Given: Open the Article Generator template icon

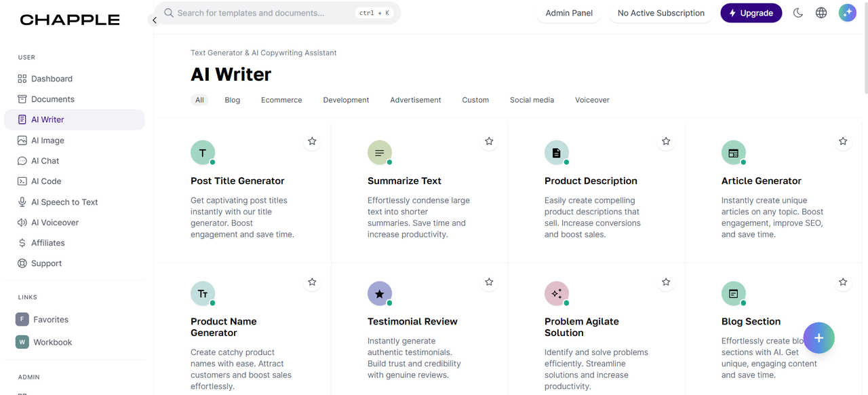Looking at the screenshot, I should tap(733, 153).
